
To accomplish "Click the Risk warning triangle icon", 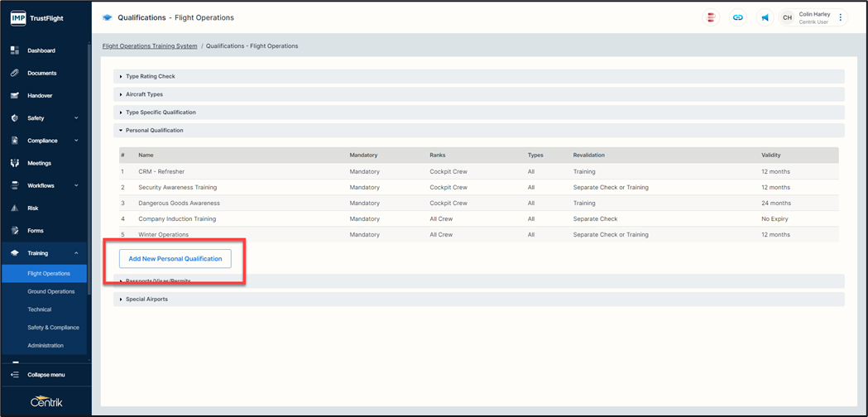I will pos(14,208).
